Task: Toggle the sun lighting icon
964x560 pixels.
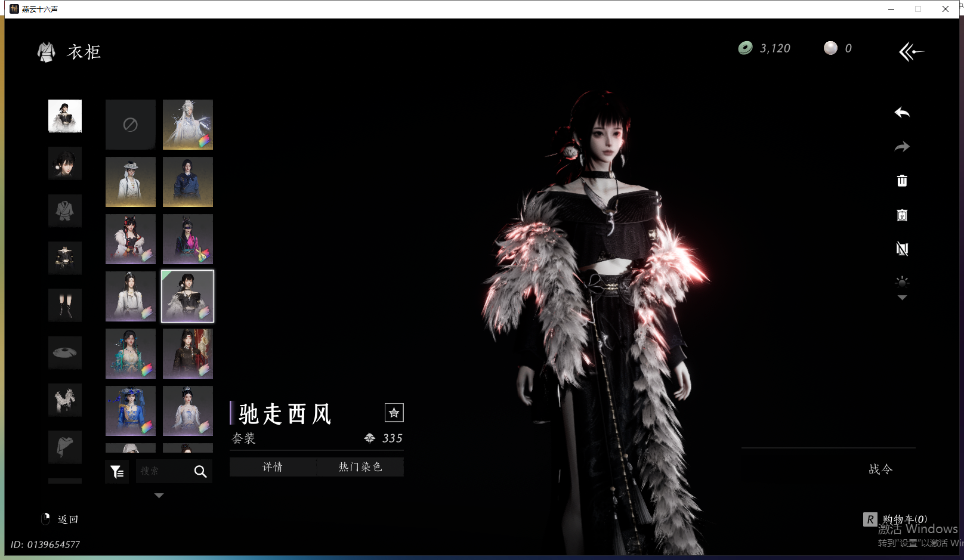Action: 901,281
